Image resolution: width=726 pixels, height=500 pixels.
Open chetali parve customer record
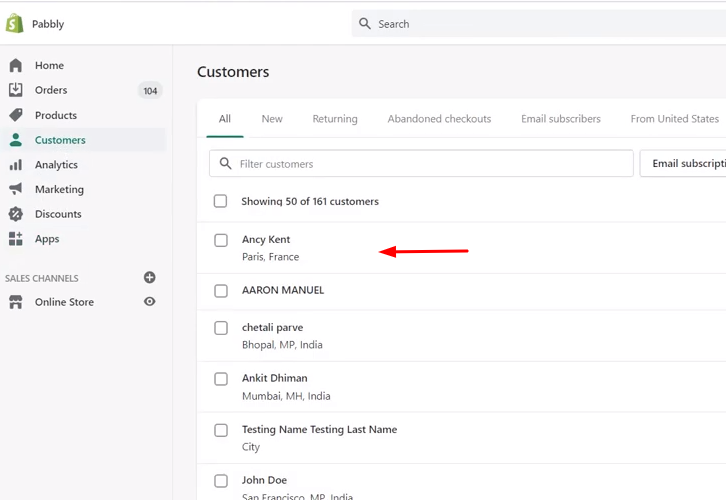(272, 327)
